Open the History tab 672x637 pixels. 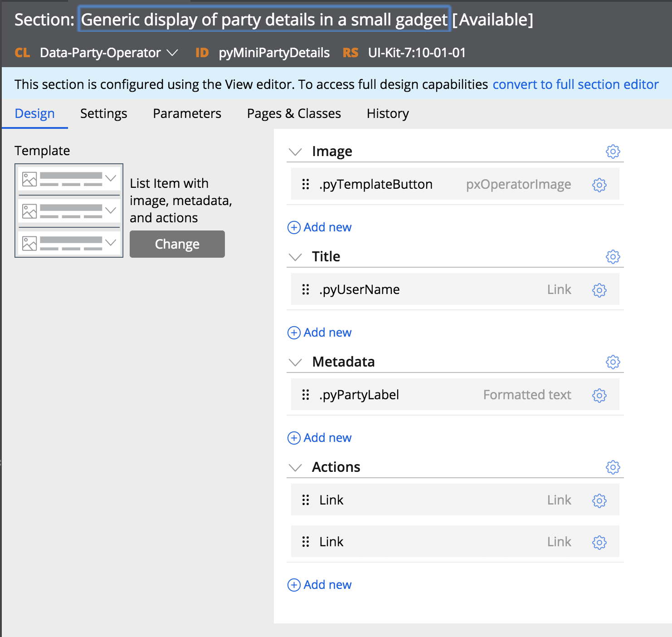click(387, 113)
